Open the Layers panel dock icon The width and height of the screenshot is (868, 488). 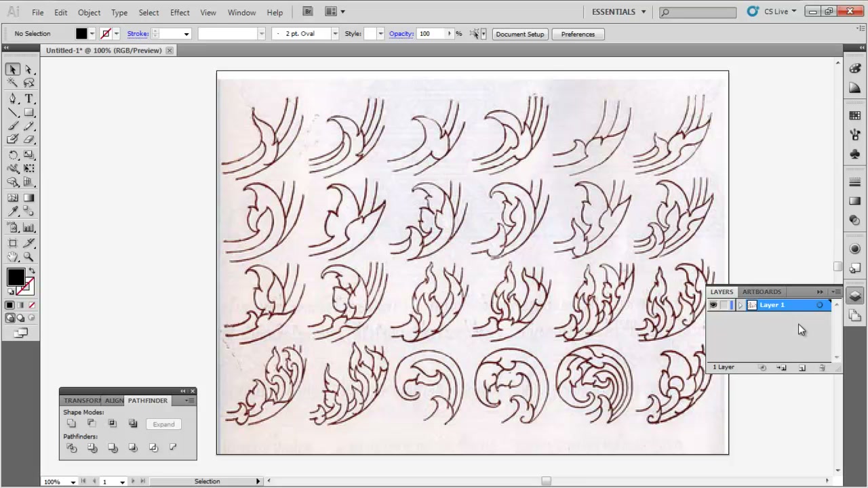click(854, 296)
